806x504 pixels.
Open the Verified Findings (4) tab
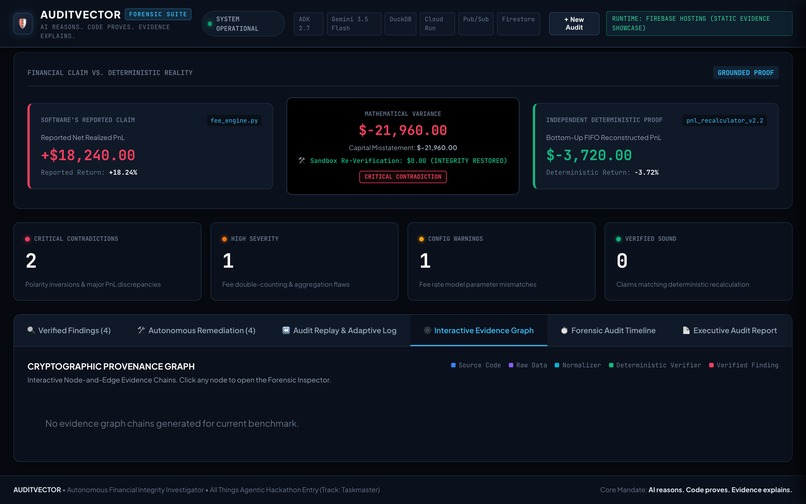[x=69, y=330]
